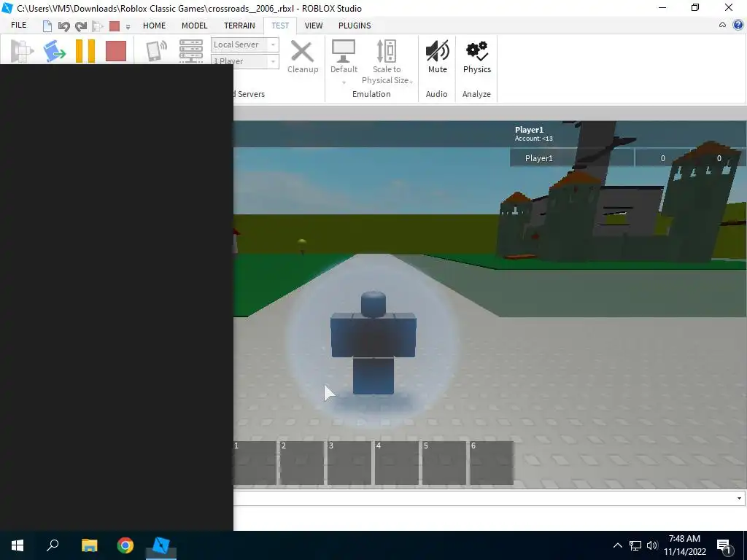Click the New file icon in quick access
The image size is (747, 560).
(x=47, y=26)
